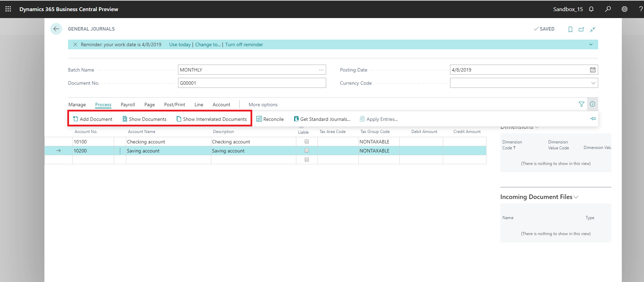The width and height of the screenshot is (644, 282).
Task: Collapse the Incoming Document Files section
Action: click(576, 197)
